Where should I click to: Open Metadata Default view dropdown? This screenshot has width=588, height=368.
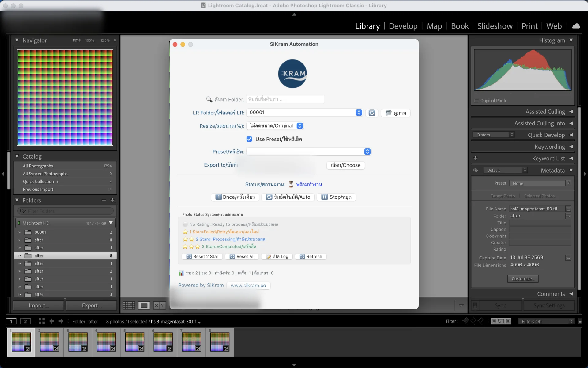(505, 170)
